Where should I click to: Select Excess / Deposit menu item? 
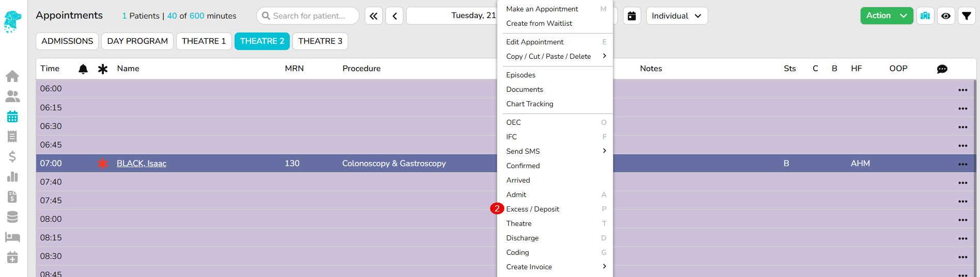[533, 209]
